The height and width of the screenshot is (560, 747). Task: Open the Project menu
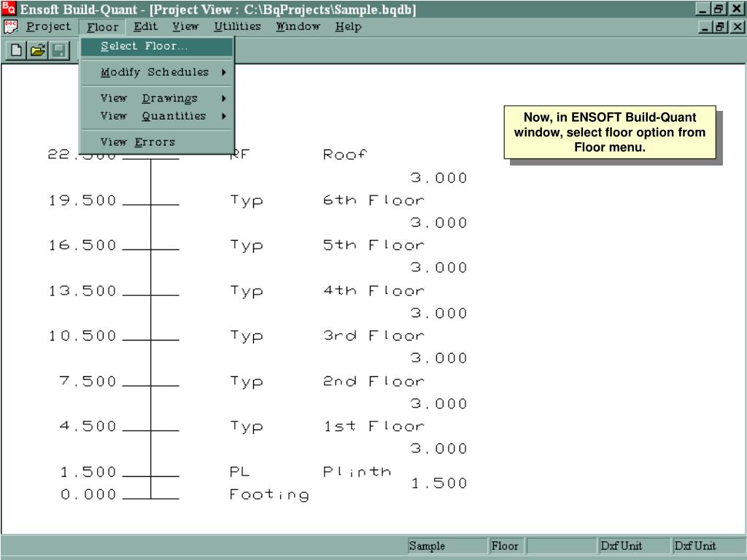tap(48, 27)
